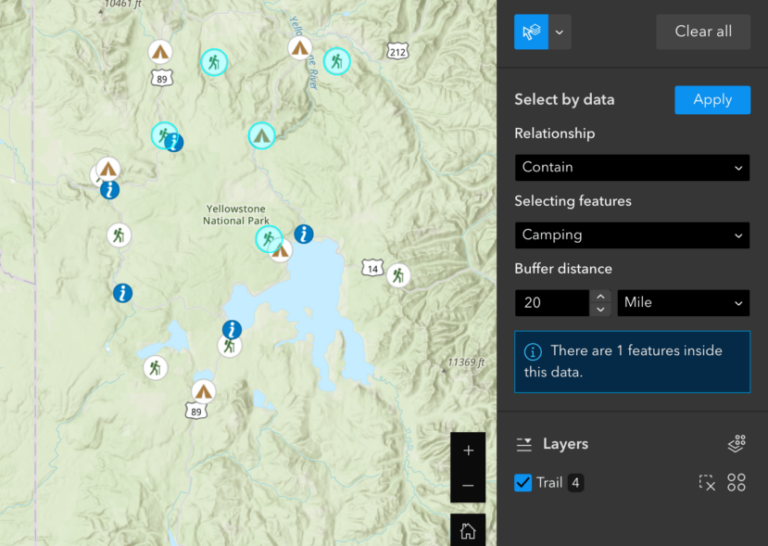768x546 pixels.
Task: Click the highlighted campsite marker near the map center top
Action: tap(261, 134)
